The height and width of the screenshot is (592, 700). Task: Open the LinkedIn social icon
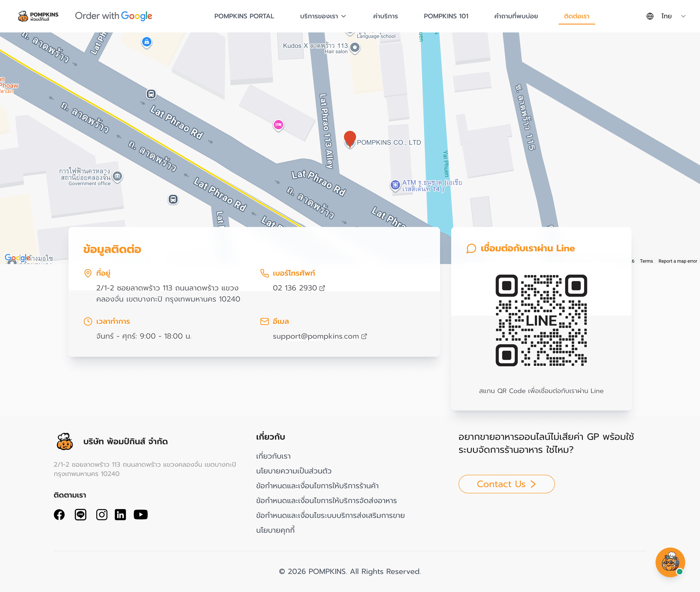[120, 514]
